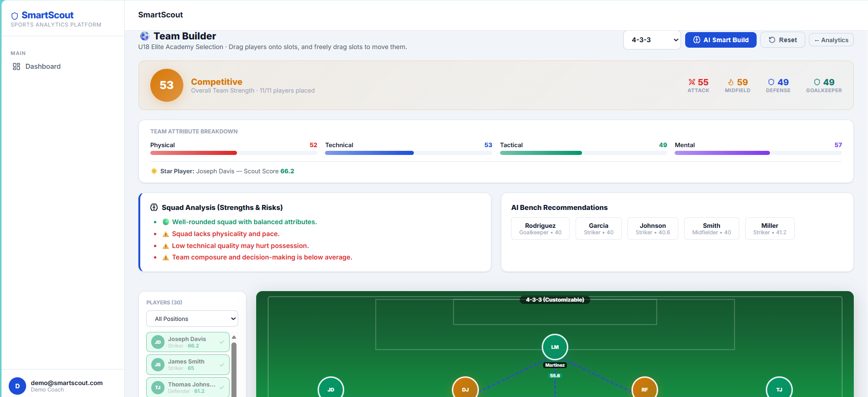Image resolution: width=868 pixels, height=397 pixels.
Task: Click the star icon next to Star Player
Action: pos(154,171)
